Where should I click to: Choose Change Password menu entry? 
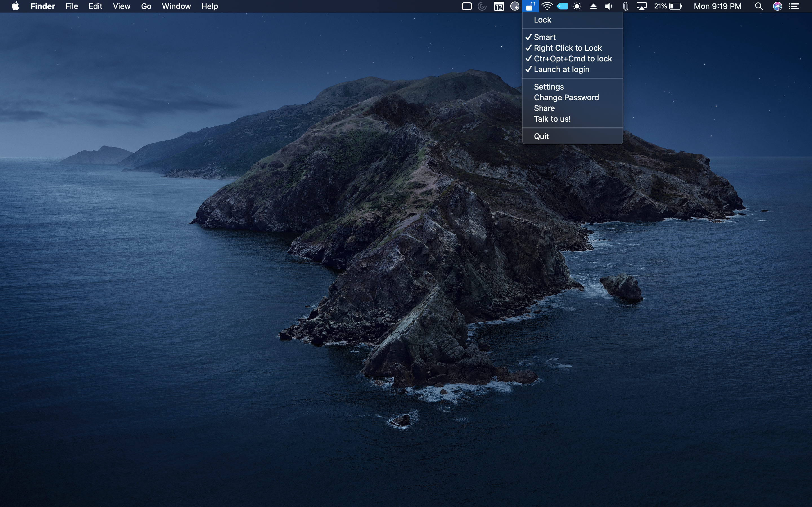tap(566, 97)
